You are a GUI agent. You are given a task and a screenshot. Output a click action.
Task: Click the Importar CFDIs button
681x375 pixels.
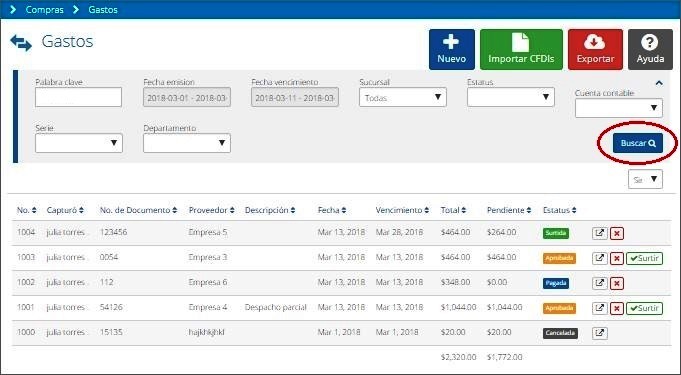[x=521, y=50]
